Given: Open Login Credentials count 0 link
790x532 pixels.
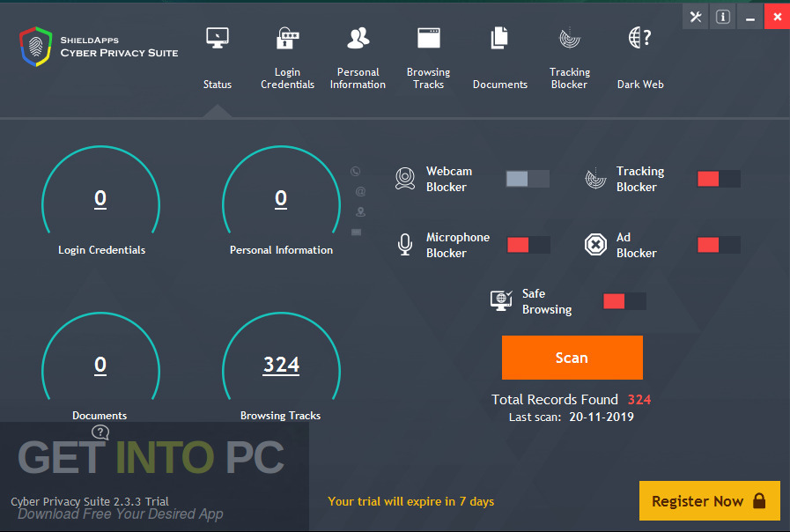Looking at the screenshot, I should [100, 199].
